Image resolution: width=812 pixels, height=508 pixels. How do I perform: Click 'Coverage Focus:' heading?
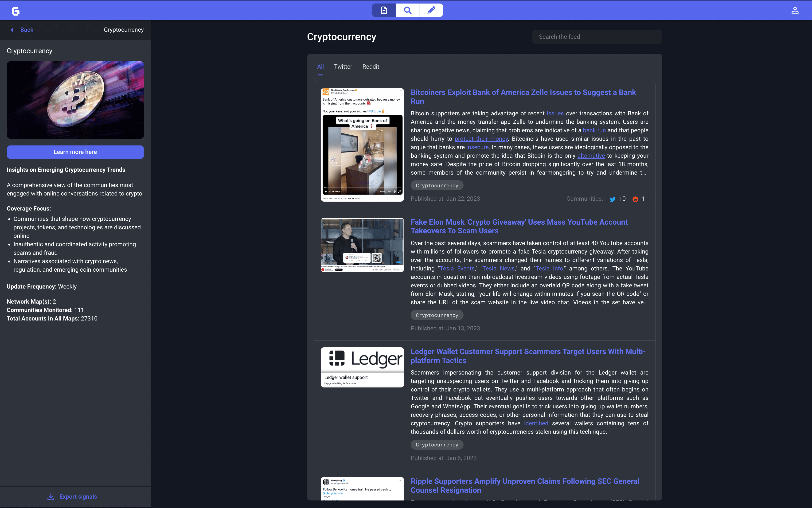(x=29, y=209)
